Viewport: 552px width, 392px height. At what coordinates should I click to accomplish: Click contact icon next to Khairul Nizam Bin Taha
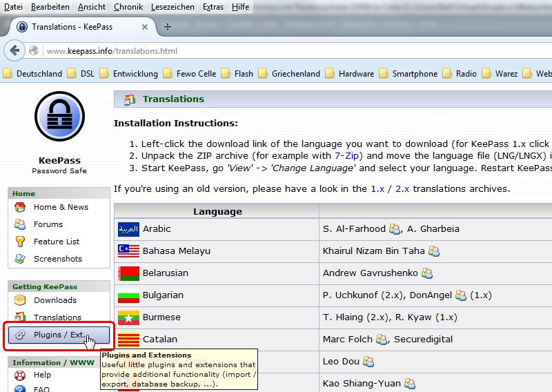[434, 251]
